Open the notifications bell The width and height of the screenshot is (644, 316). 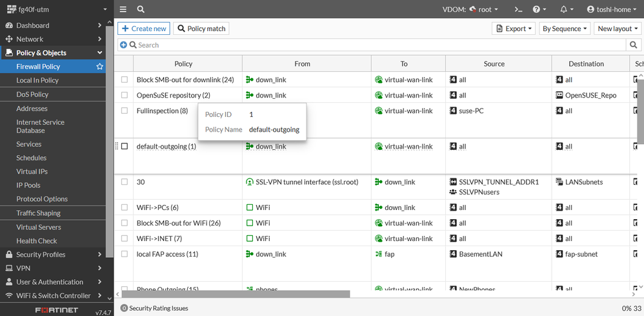[x=566, y=10]
